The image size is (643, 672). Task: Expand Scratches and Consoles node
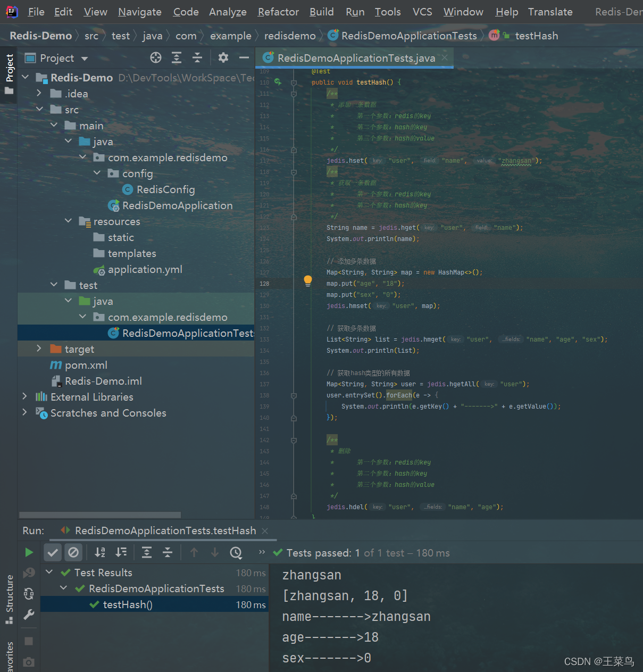point(25,413)
